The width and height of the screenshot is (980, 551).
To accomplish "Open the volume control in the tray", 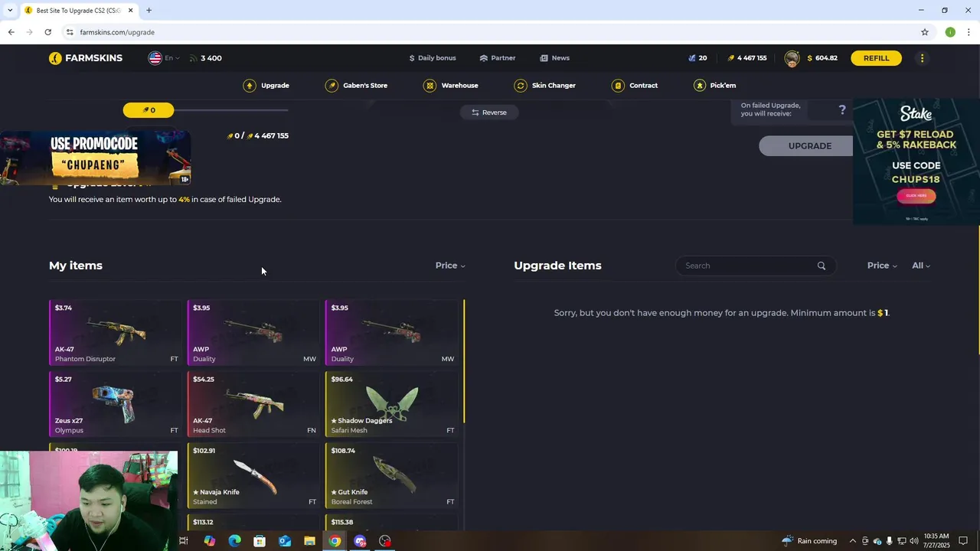I will [913, 541].
